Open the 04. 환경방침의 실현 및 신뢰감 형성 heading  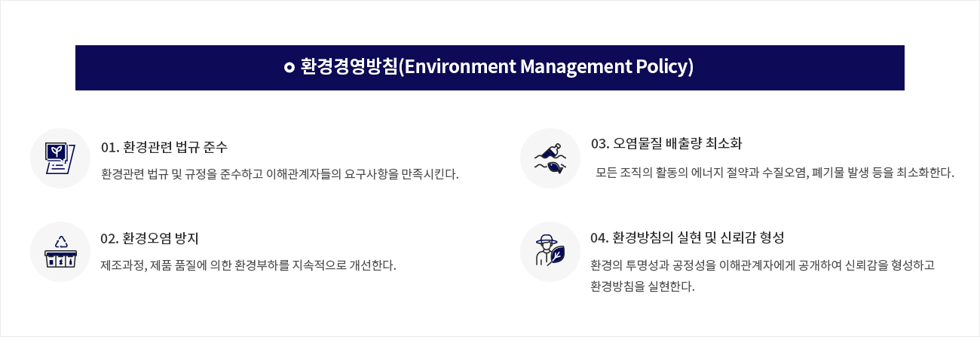pos(687,238)
